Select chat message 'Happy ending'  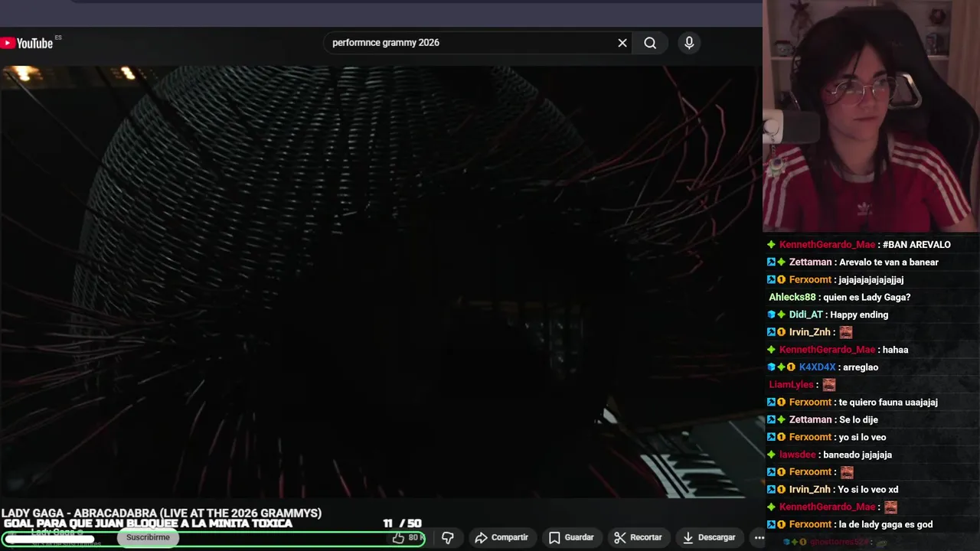pyautogui.click(x=859, y=315)
